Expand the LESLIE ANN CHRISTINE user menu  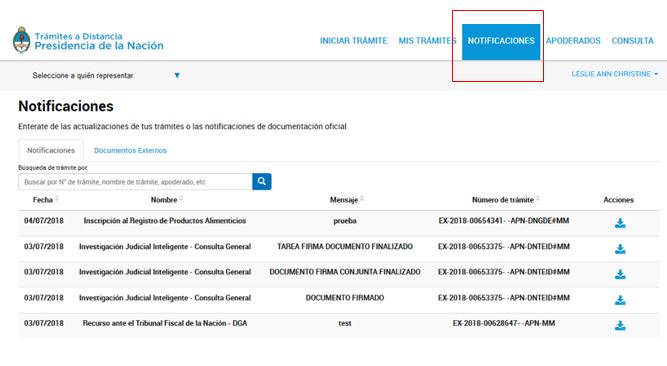pos(614,74)
